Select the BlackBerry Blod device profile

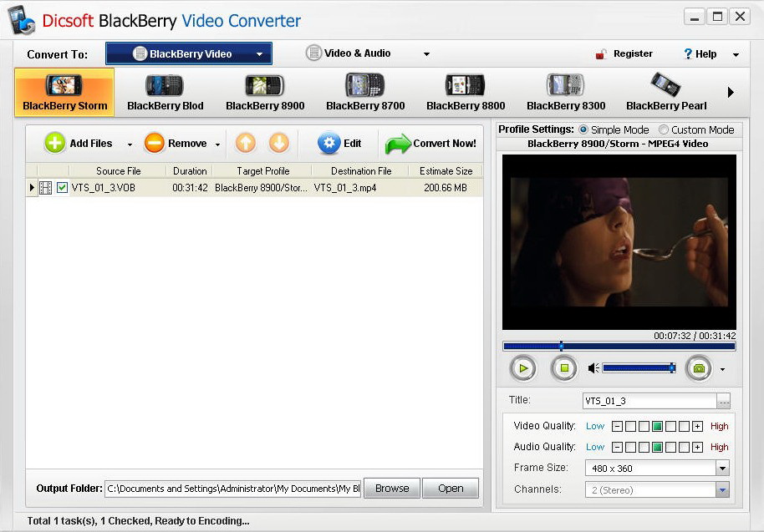coord(166,93)
